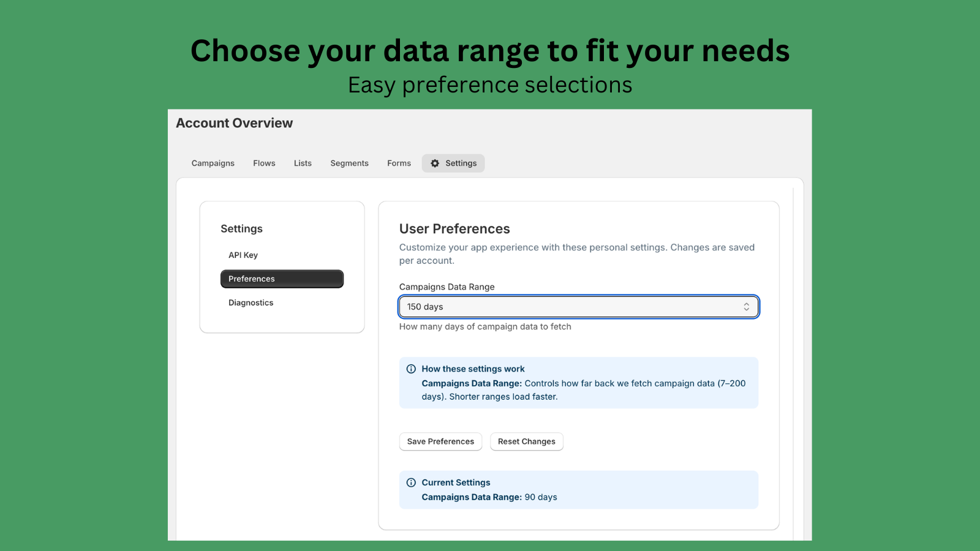
Task: Open the Lists tab
Action: [303, 163]
